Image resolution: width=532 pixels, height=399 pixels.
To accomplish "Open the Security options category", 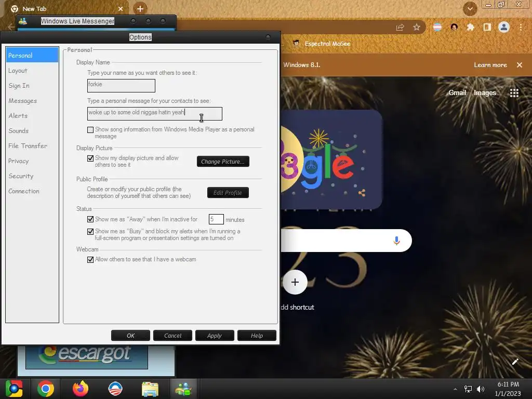I will [21, 176].
